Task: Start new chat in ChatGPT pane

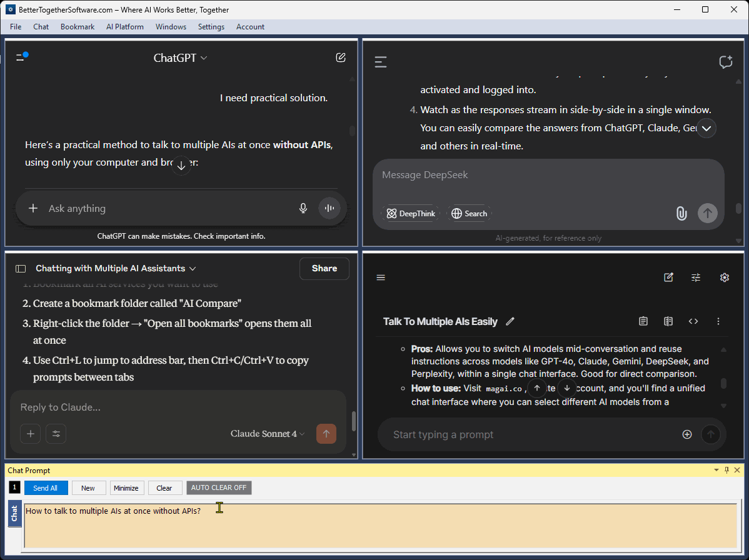Action: tap(341, 57)
